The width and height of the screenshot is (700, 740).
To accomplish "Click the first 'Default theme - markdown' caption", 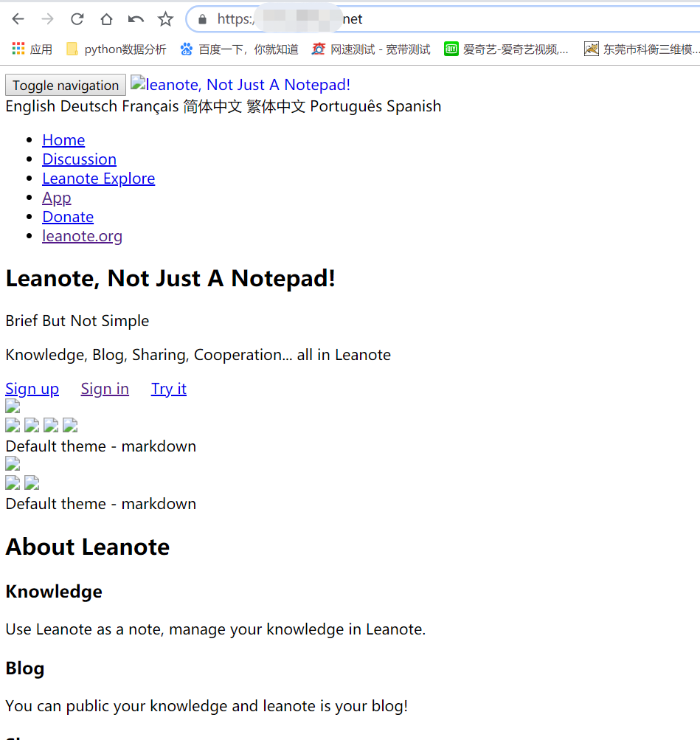I will [x=101, y=446].
